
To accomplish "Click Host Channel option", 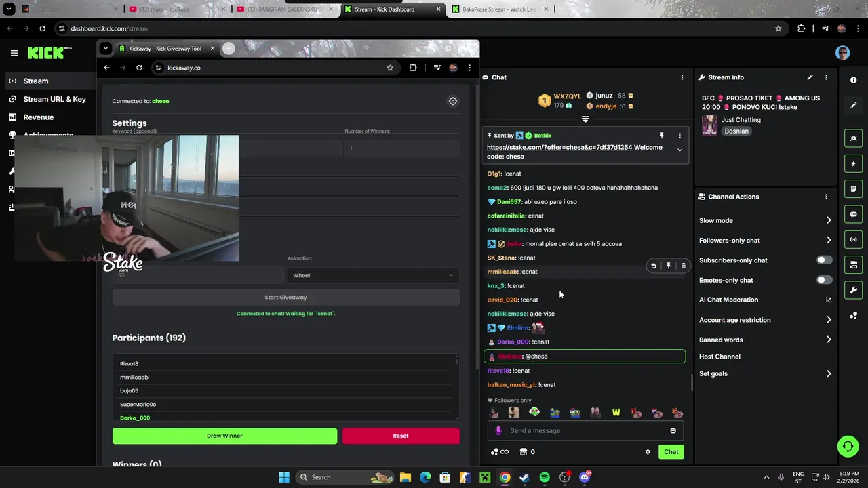I will (719, 357).
